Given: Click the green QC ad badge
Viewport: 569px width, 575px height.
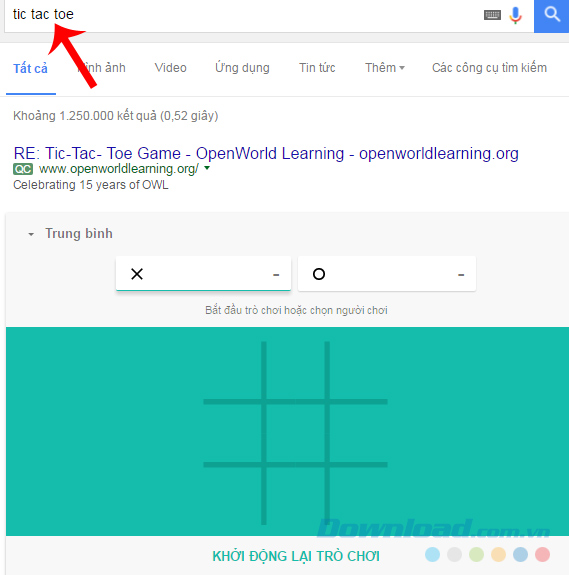Looking at the screenshot, I should coord(23,169).
